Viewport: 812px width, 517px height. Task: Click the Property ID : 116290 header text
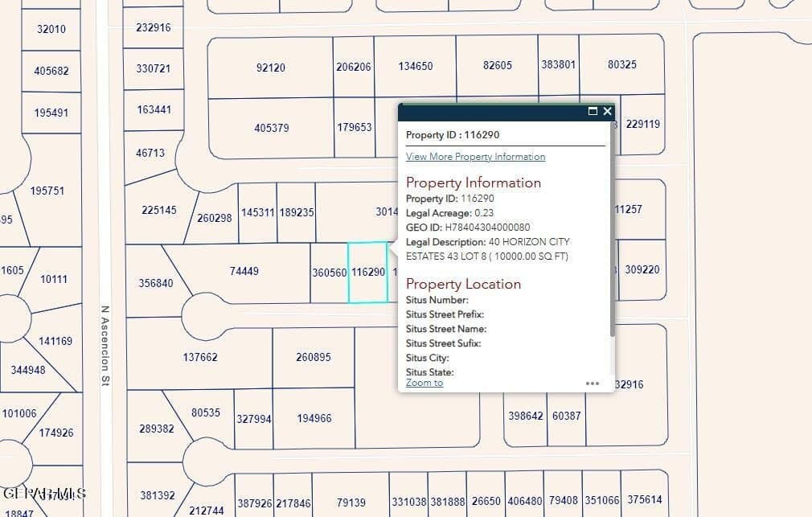[453, 133]
